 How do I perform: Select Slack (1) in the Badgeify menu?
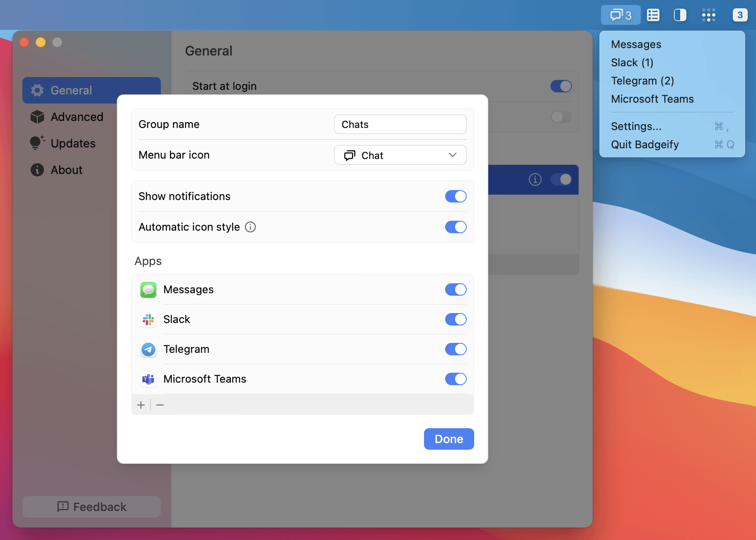pyautogui.click(x=672, y=63)
